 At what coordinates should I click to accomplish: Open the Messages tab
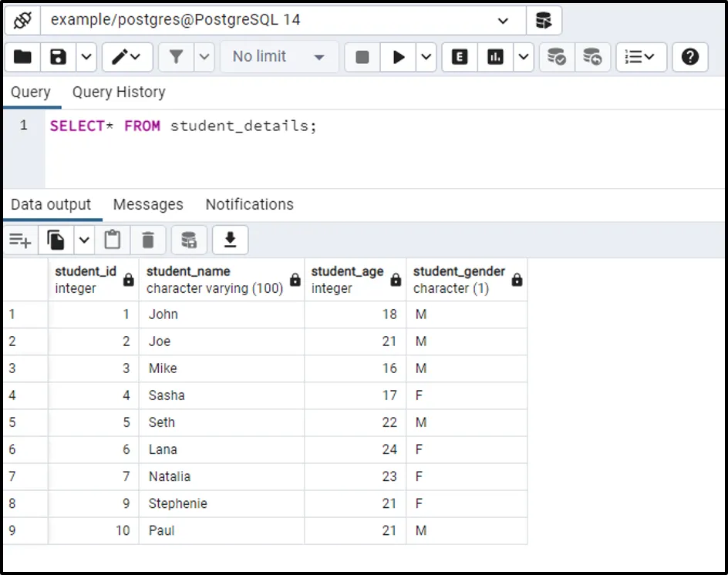click(148, 205)
